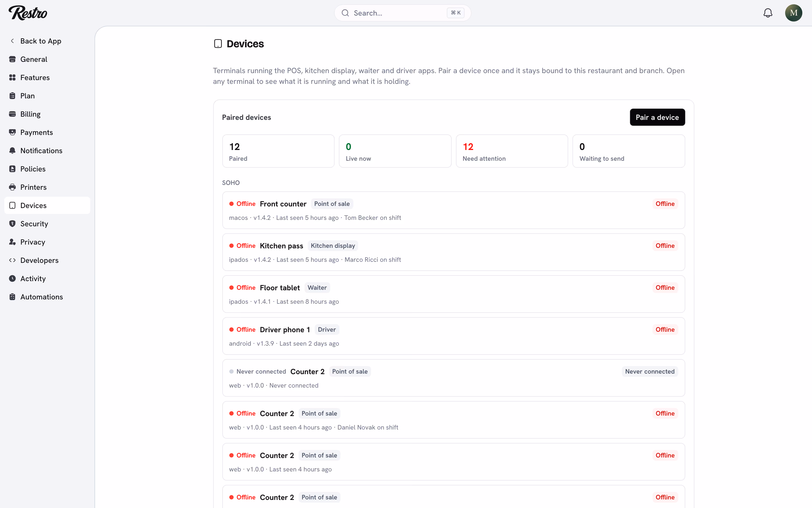The image size is (812, 508).
Task: Click the General sidebar icon
Action: click(12, 59)
